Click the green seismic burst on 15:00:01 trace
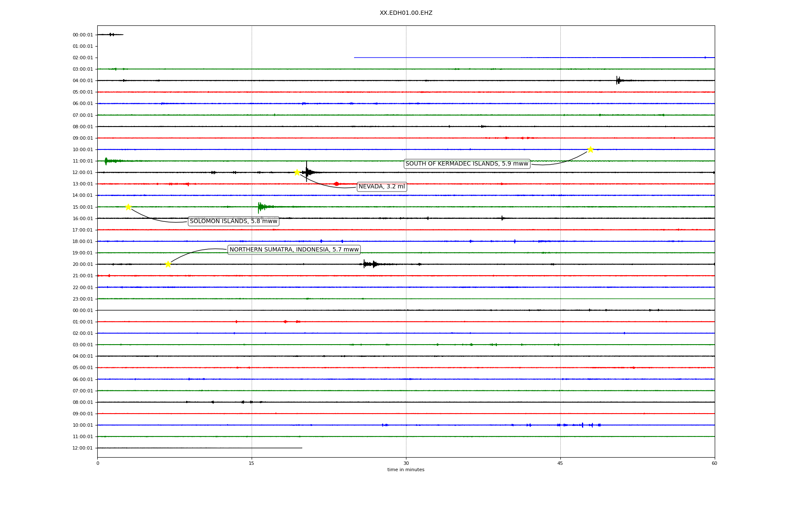812x508 pixels. (261, 207)
